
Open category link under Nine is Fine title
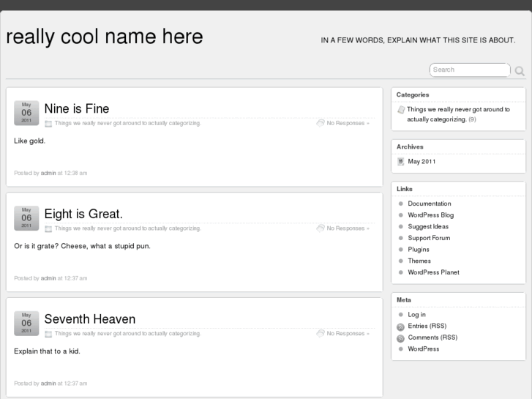(x=127, y=123)
